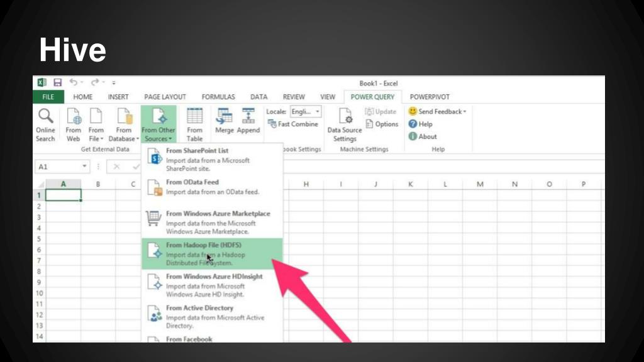
Task: Open Power Query Options
Action: [x=382, y=124]
